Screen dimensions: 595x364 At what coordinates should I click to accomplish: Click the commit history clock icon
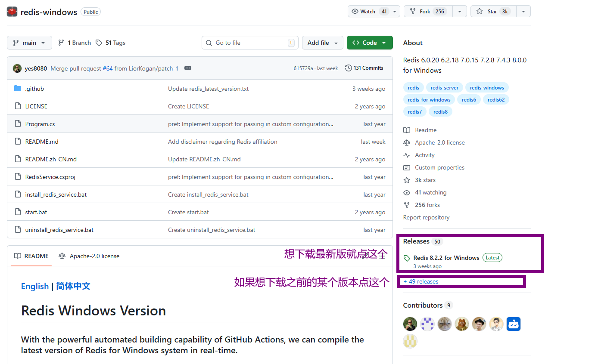(348, 68)
